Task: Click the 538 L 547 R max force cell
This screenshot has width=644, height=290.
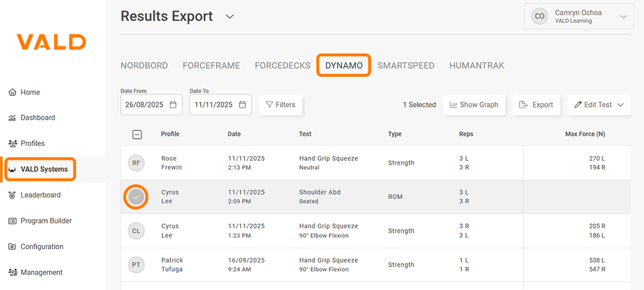Action: click(596, 265)
